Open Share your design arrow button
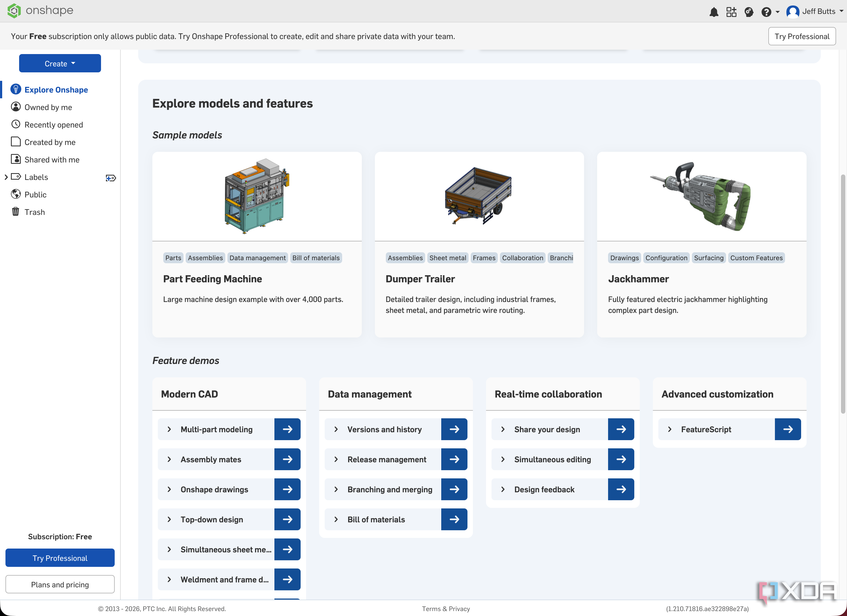 pyautogui.click(x=621, y=430)
